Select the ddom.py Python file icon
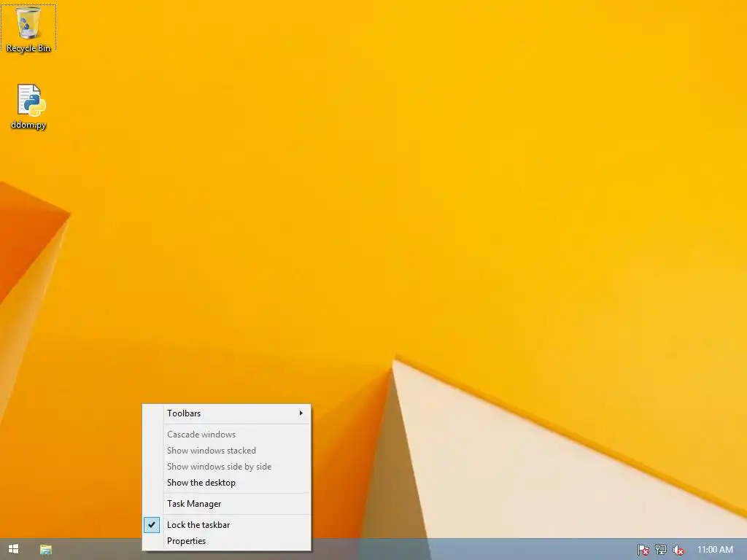The image size is (747, 560). point(29,106)
